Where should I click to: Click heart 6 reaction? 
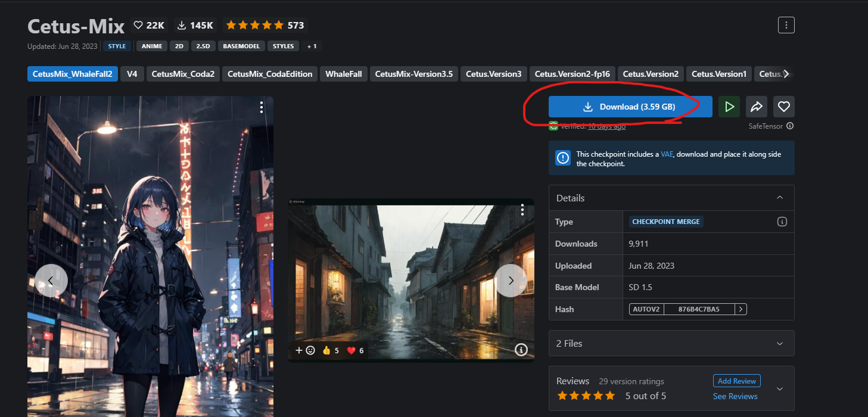(x=355, y=350)
